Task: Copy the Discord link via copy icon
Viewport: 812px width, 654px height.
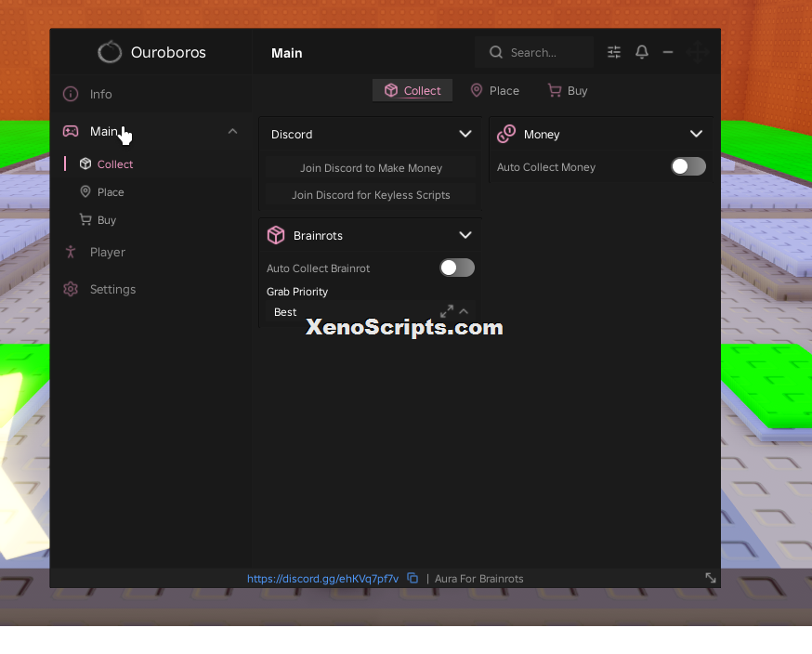Action: pyautogui.click(x=413, y=578)
